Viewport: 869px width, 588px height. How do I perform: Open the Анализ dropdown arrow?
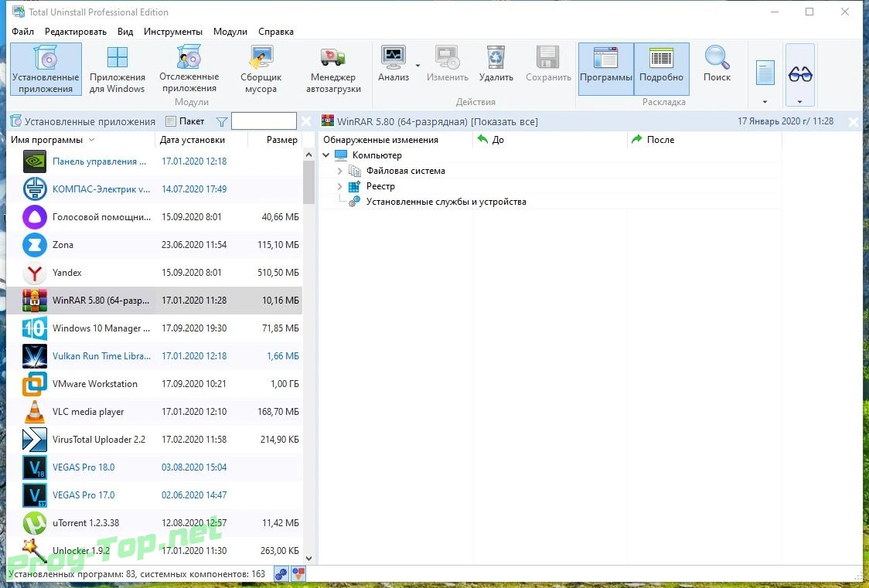tap(417, 66)
